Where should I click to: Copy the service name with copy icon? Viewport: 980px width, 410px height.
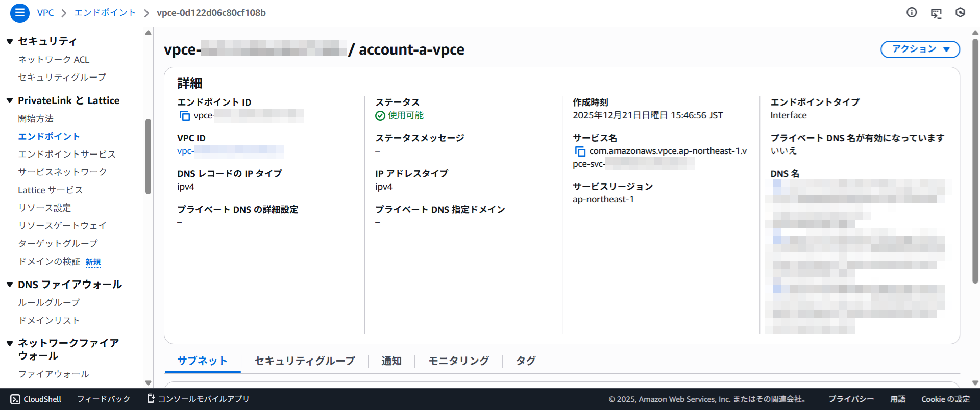pos(580,151)
